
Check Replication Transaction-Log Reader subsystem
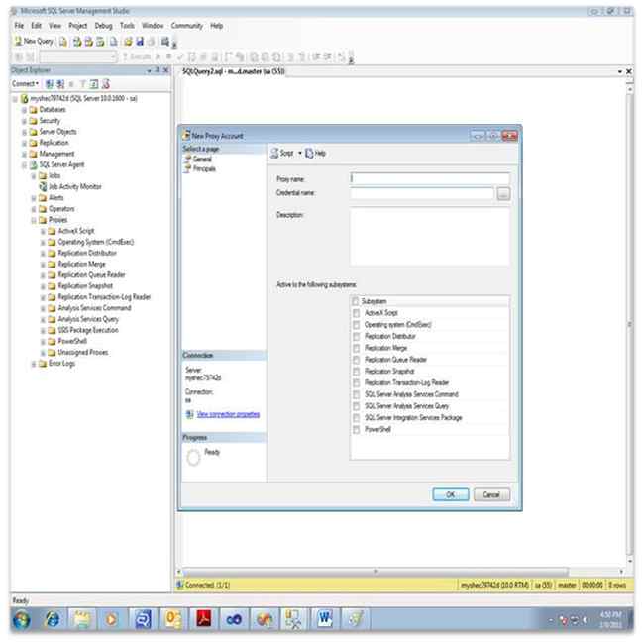(356, 383)
